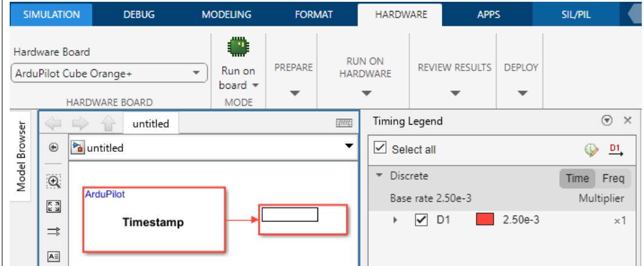The width and height of the screenshot is (644, 266).
Task: Expand the PREPARE section dropdown
Action: 294,93
